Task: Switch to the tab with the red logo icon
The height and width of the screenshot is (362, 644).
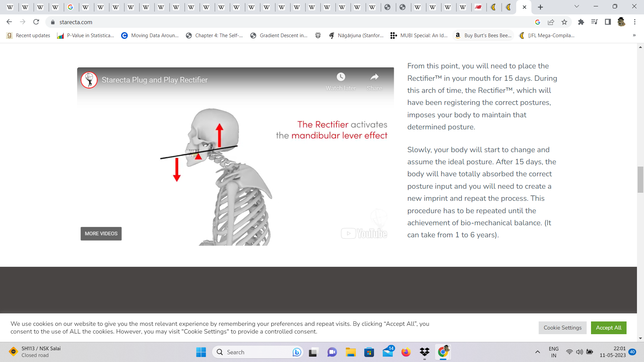Action: 478,7
